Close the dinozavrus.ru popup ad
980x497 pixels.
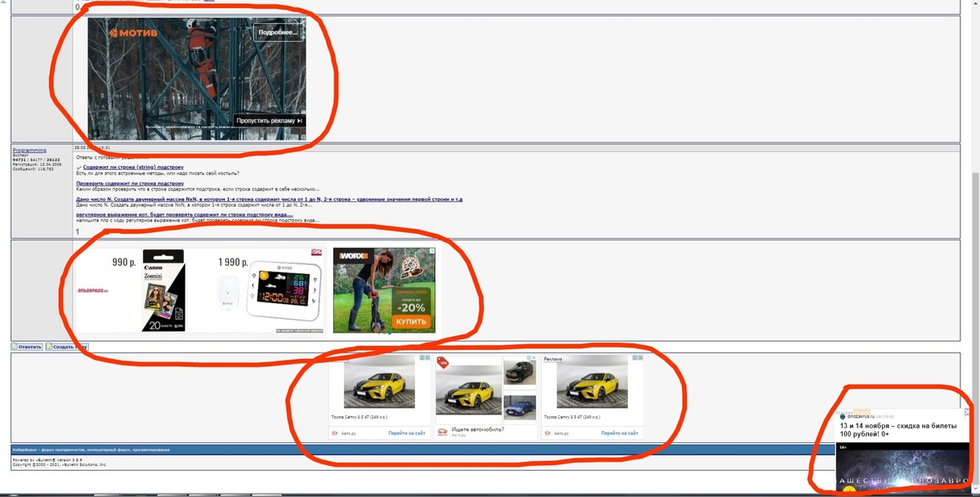(968, 411)
